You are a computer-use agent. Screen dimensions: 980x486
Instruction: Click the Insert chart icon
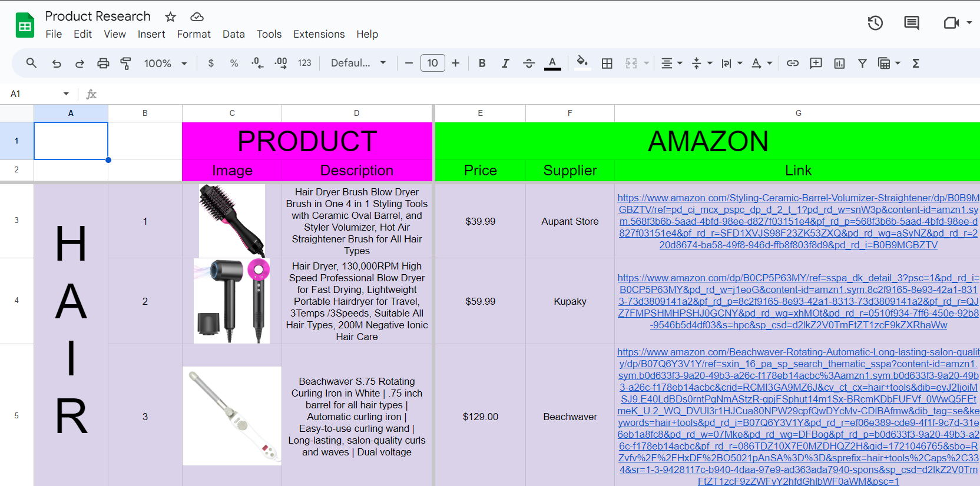click(x=839, y=64)
